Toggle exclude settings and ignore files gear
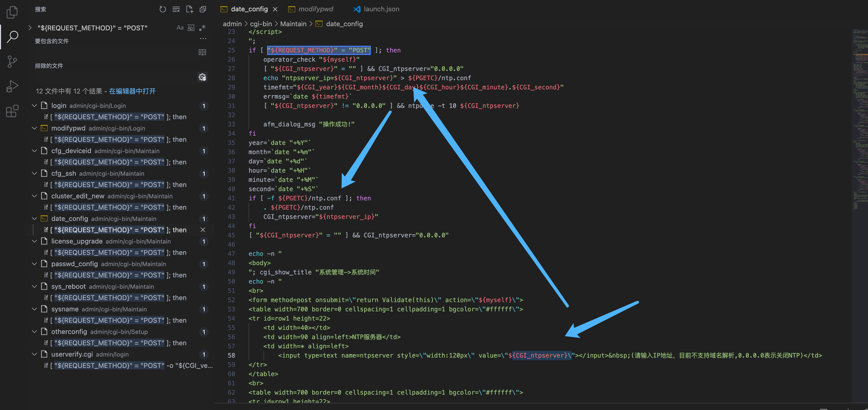The image size is (868, 410). (x=202, y=77)
